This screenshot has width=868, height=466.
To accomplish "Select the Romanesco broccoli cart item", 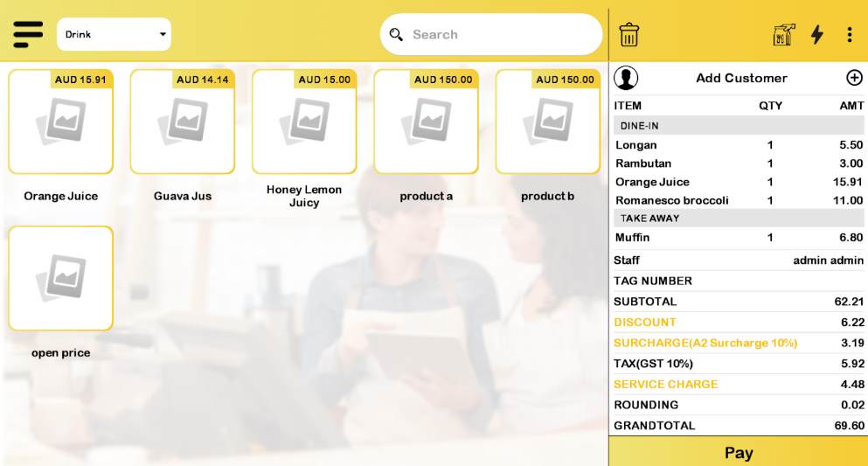I will coord(739,200).
